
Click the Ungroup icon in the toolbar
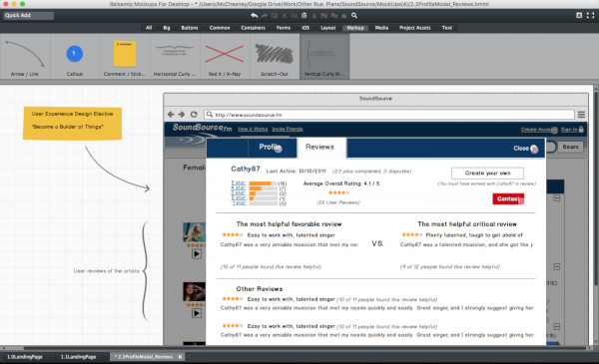(333, 15)
